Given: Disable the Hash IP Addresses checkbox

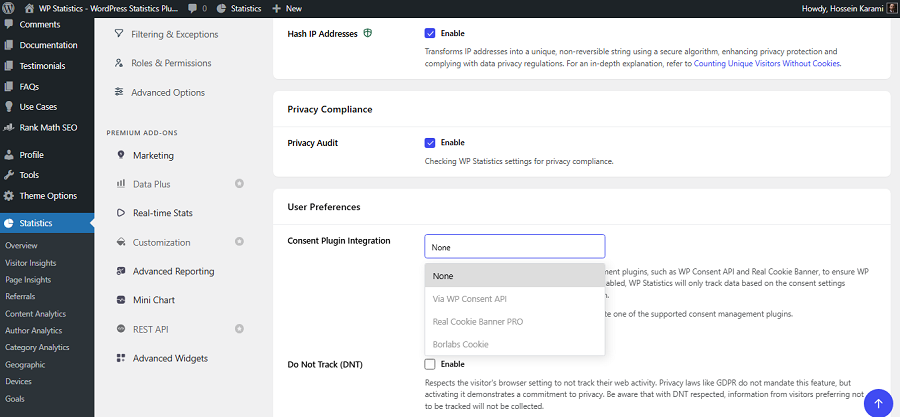Looking at the screenshot, I should pyautogui.click(x=430, y=33).
